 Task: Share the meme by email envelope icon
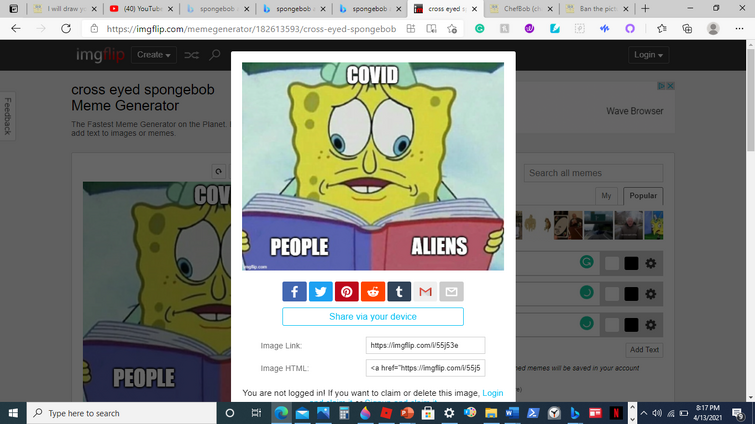(451, 292)
